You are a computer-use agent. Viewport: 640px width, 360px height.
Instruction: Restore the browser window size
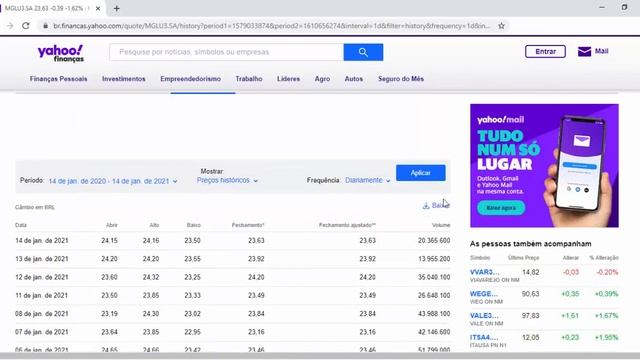624,7
